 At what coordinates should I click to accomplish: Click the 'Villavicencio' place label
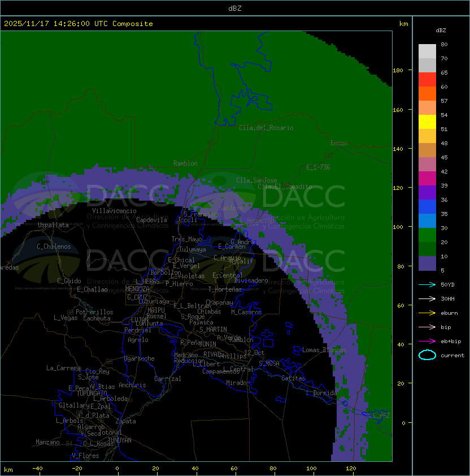coord(114,211)
